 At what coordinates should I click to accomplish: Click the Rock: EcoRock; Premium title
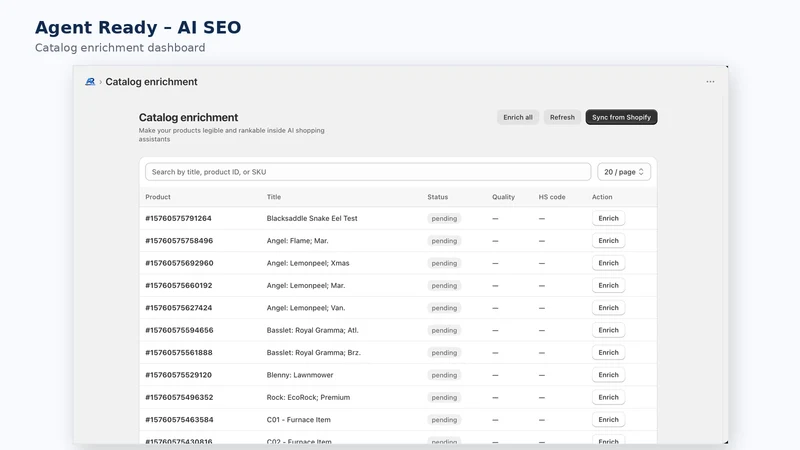pyautogui.click(x=308, y=397)
